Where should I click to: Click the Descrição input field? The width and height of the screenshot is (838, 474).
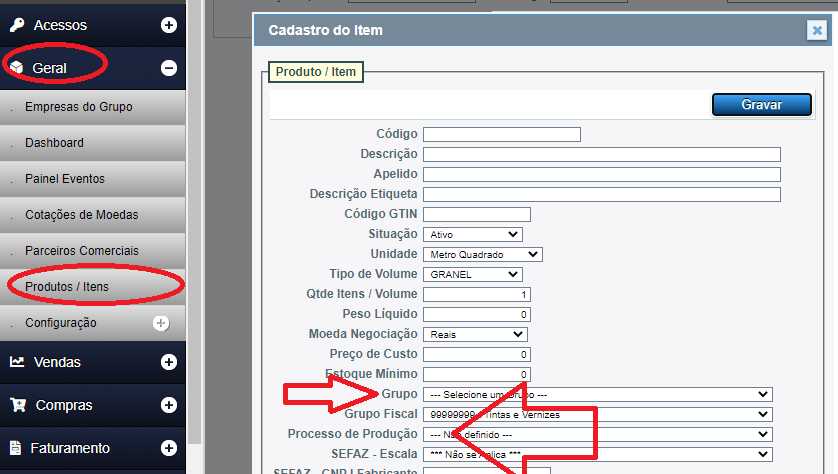tap(601, 154)
